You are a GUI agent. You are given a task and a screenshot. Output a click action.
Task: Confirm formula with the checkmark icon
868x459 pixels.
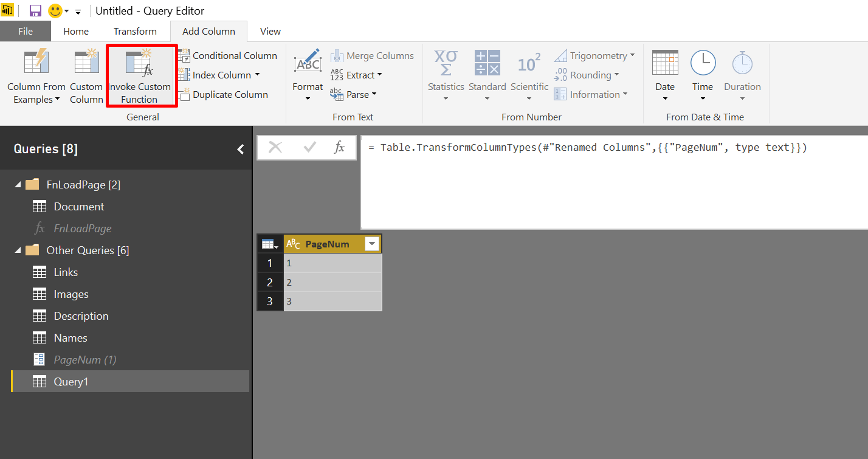(310, 147)
